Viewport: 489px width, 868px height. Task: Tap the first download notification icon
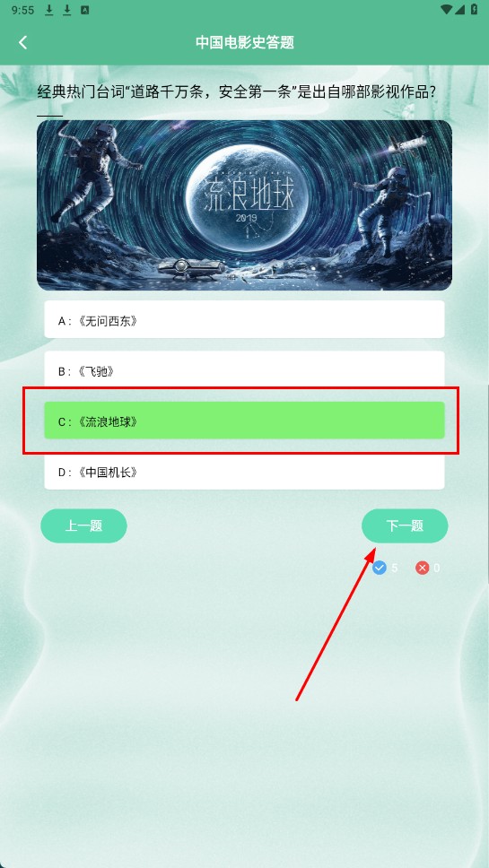[x=49, y=10]
